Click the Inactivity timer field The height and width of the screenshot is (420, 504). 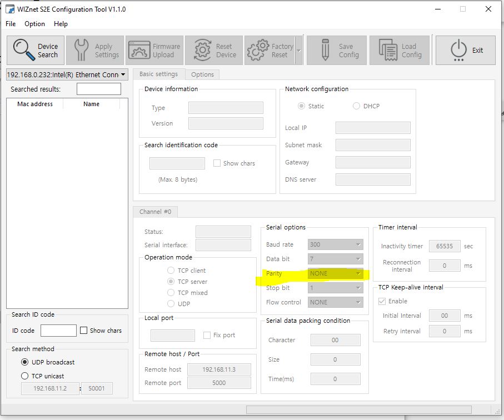445,246
